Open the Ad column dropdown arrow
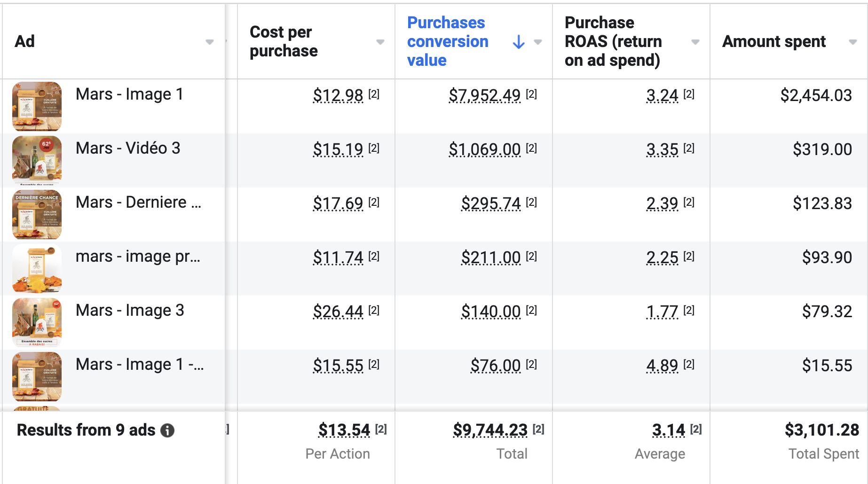This screenshot has width=868, height=484. click(210, 42)
